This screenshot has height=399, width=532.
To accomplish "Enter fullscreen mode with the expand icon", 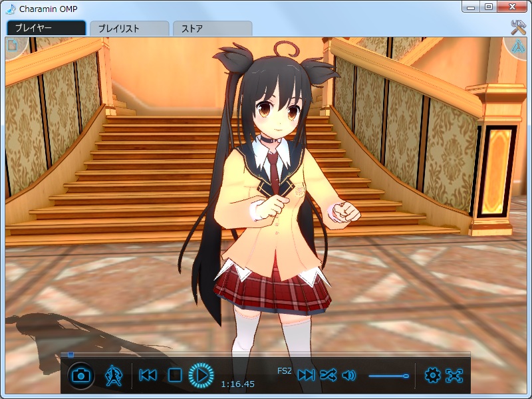I will coord(456,375).
